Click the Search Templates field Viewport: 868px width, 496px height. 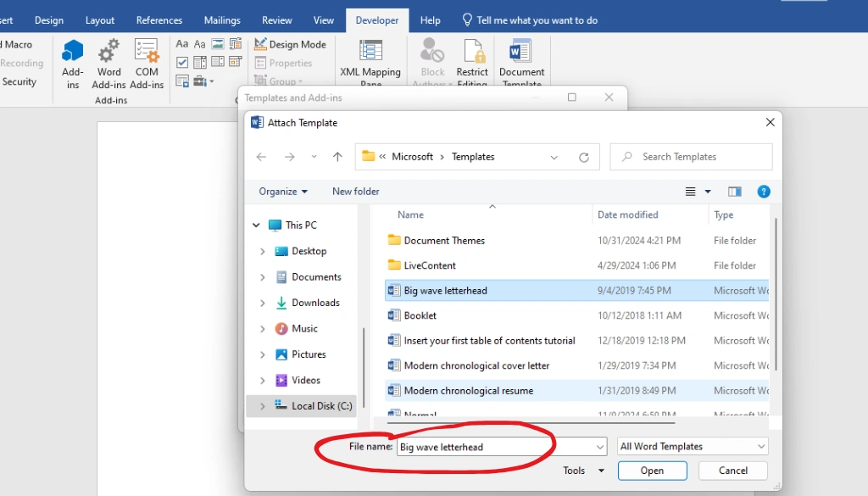(691, 157)
